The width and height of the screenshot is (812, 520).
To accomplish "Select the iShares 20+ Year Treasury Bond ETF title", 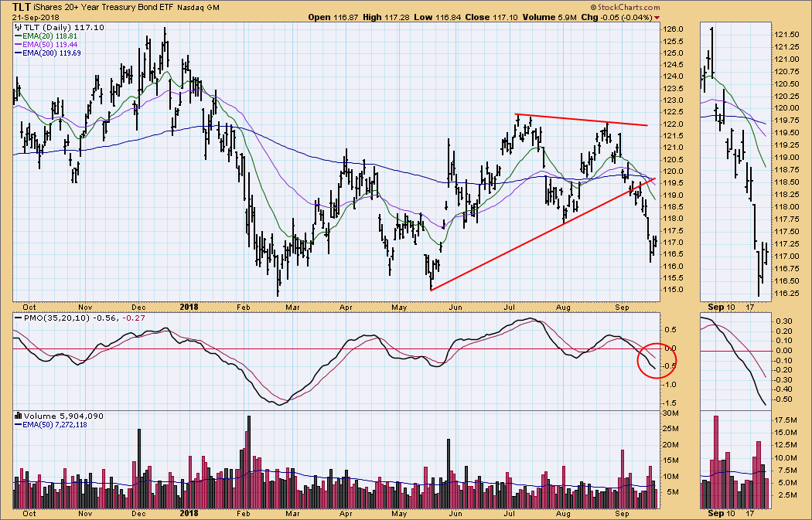I will (104, 8).
